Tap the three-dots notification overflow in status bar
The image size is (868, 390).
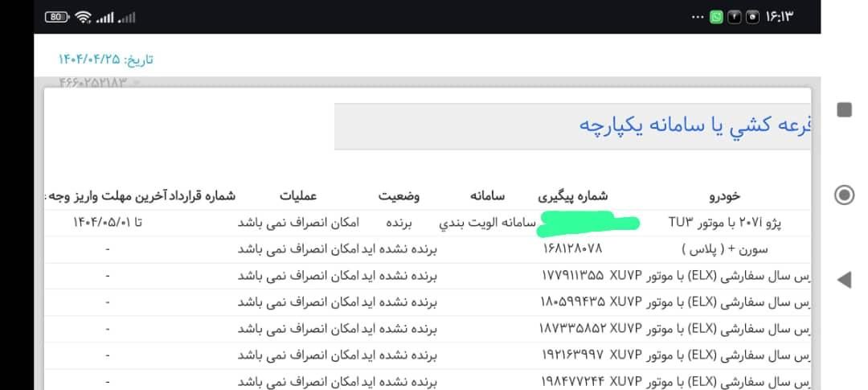(x=698, y=17)
